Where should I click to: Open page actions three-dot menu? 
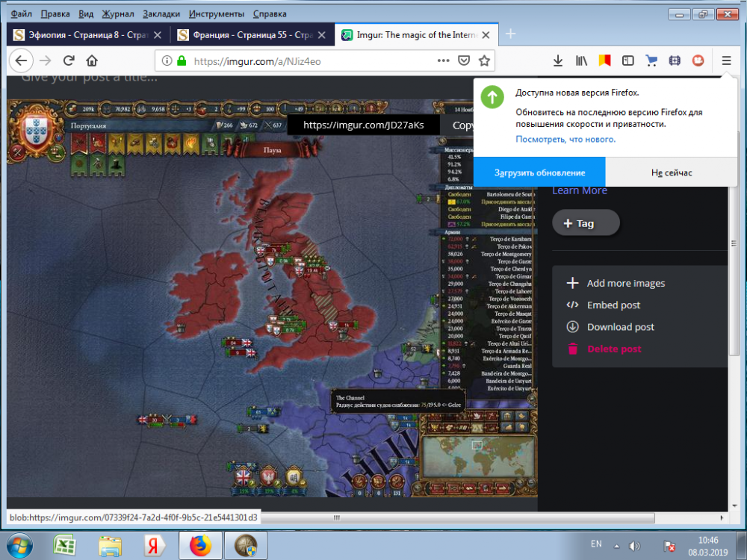[x=443, y=61]
